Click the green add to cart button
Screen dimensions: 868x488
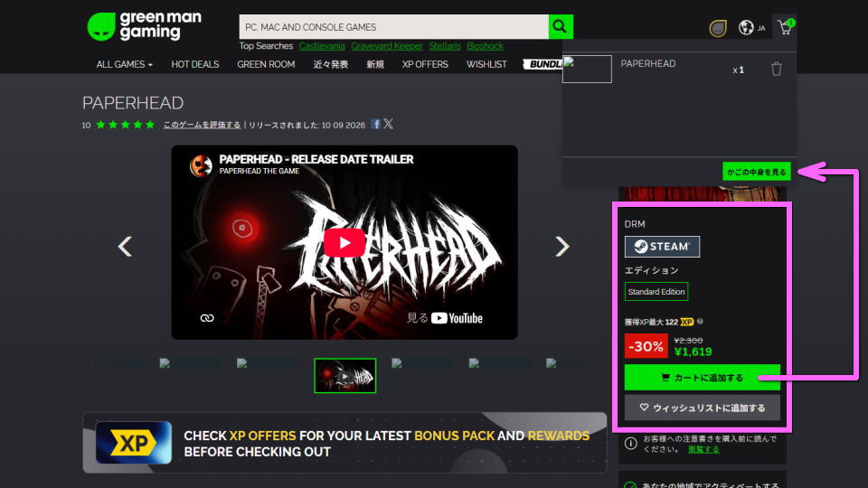[702, 378]
